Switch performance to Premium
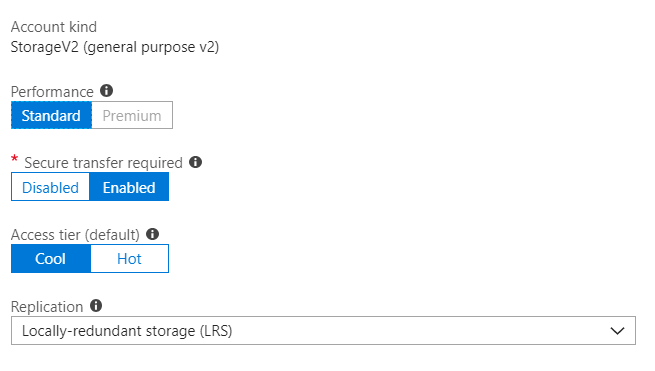The height and width of the screenshot is (371, 655). [132, 115]
